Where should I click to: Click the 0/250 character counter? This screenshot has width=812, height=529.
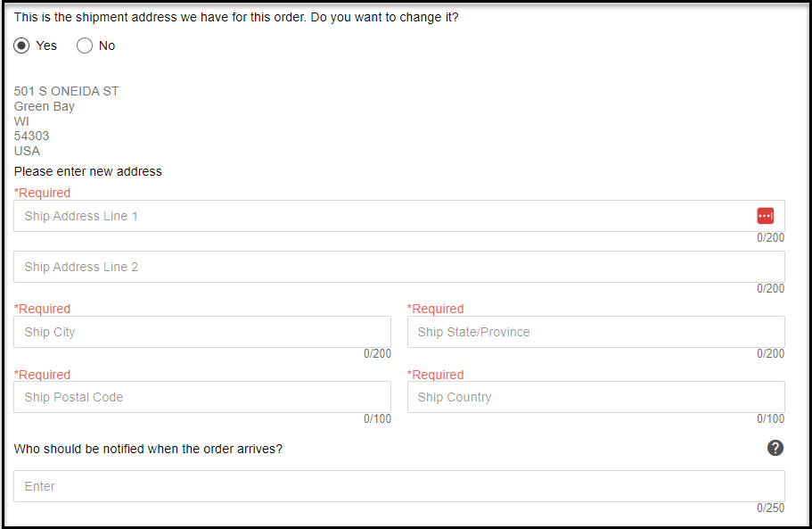coord(771,508)
